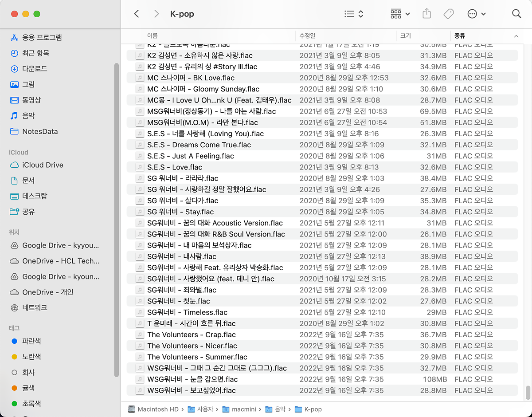Select The Volunteers - Summer.flac
This screenshot has height=417, width=532.
(x=322, y=357)
